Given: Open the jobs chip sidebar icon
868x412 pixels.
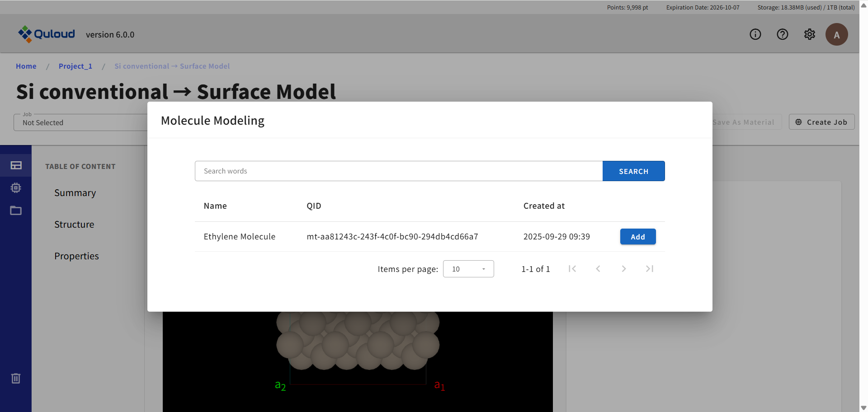Looking at the screenshot, I should tap(16, 188).
